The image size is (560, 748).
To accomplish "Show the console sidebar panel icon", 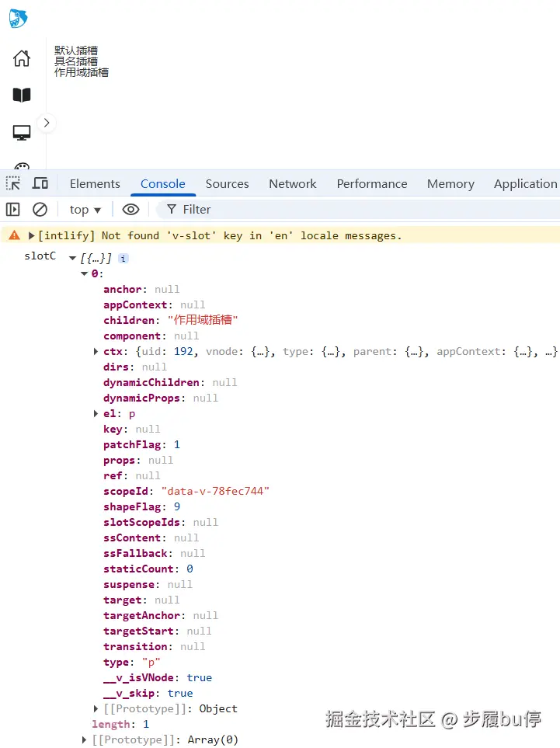I will (13, 209).
